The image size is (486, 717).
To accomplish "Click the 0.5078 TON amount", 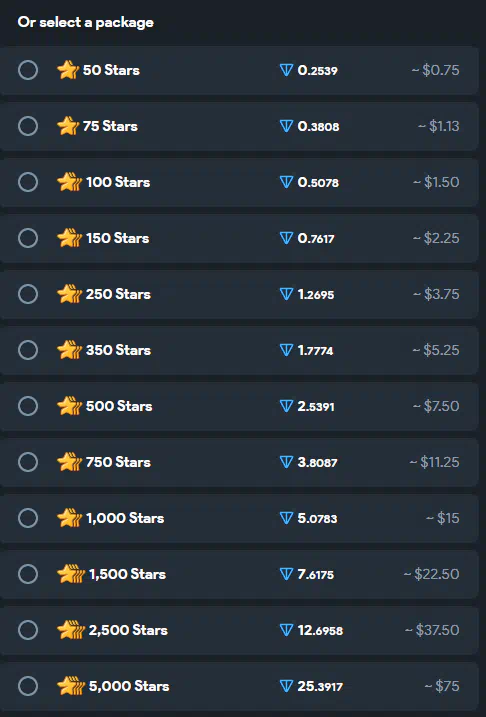I will (x=318, y=182).
